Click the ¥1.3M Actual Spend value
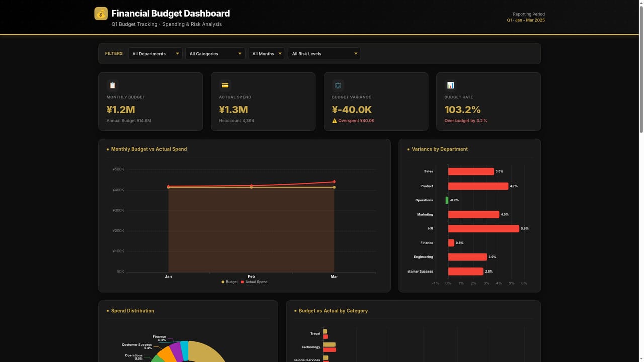Viewport: 644px width, 362px height. tap(233, 110)
